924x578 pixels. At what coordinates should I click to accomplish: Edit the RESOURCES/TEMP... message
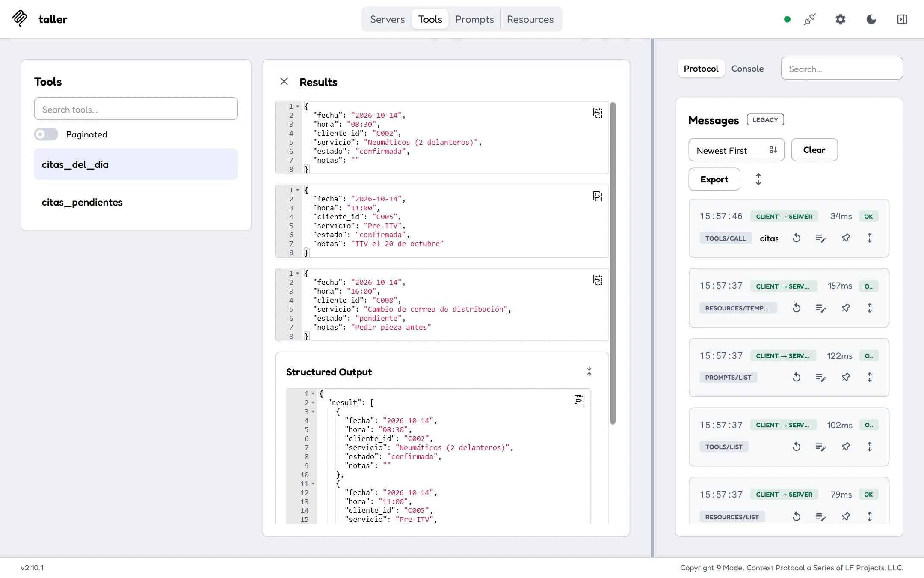820,308
